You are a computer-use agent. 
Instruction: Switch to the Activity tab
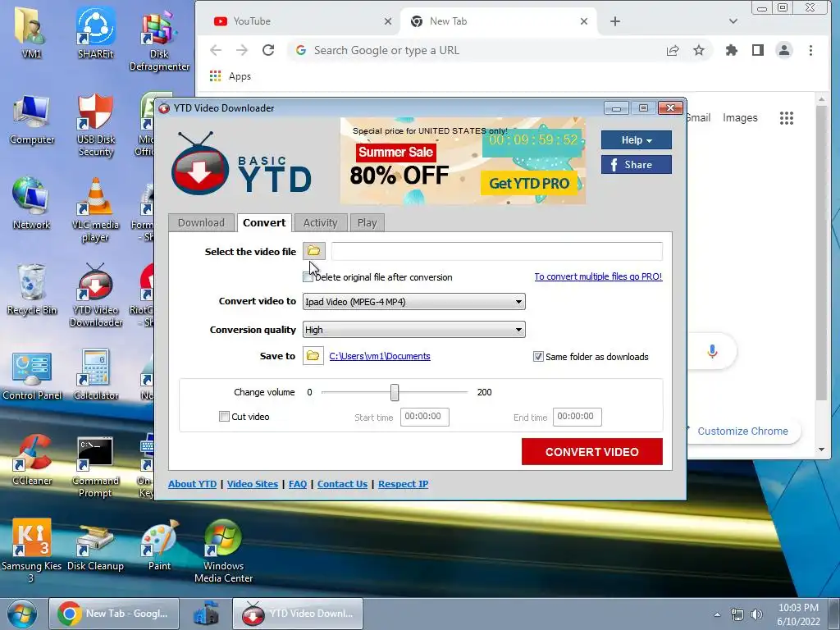coord(321,223)
